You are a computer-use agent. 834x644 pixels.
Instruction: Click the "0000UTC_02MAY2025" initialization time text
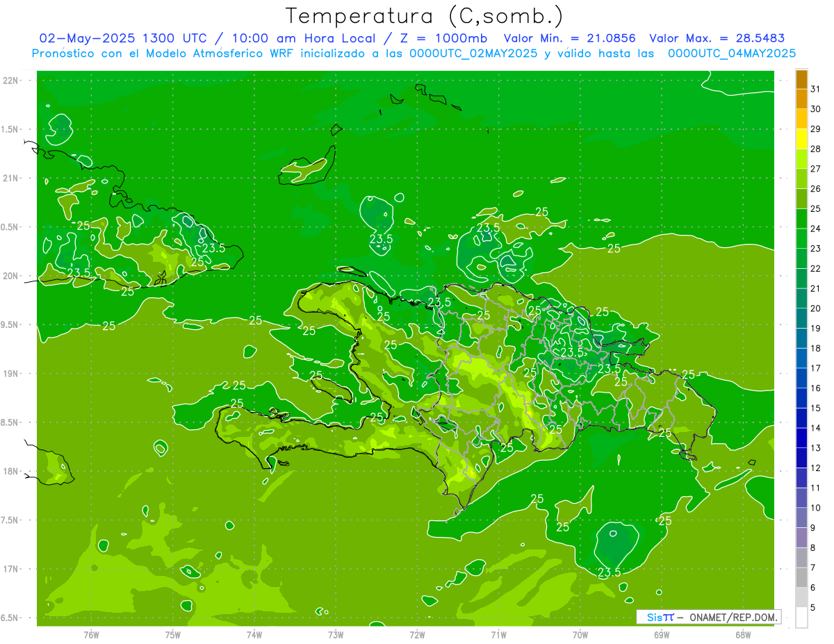point(473,53)
